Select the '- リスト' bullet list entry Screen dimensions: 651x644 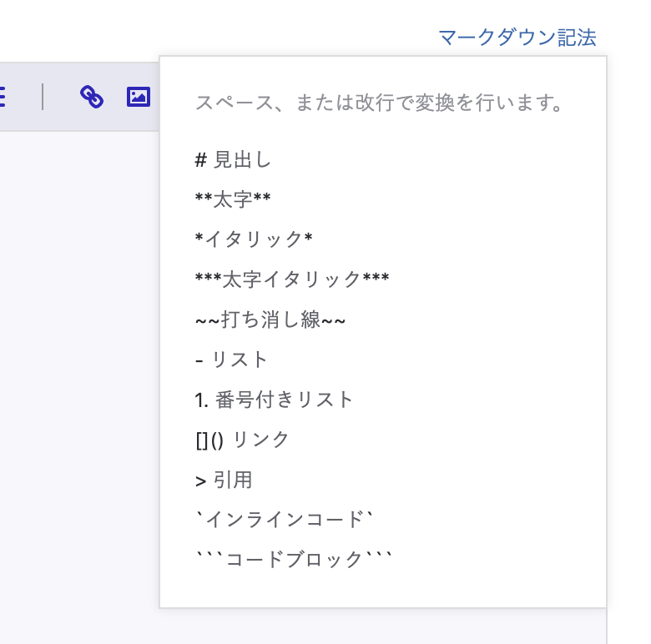point(231,360)
